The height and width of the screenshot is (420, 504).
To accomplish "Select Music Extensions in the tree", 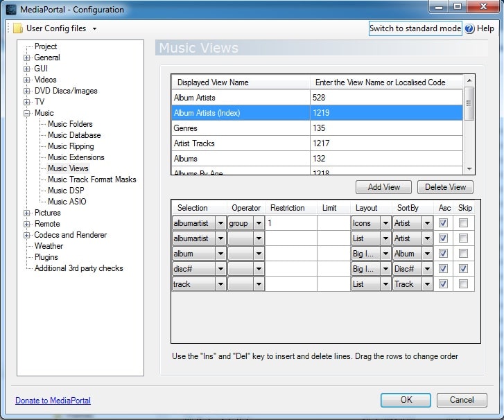I will 76,157.
